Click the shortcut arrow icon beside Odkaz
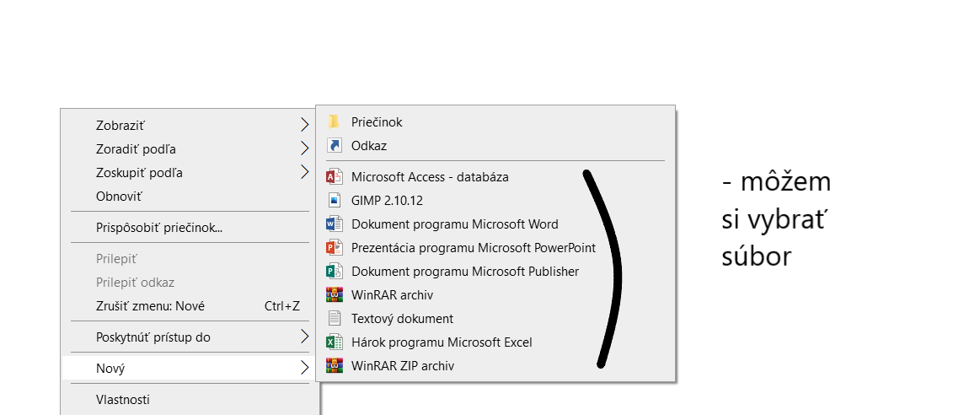The image size is (980, 415). (x=335, y=146)
